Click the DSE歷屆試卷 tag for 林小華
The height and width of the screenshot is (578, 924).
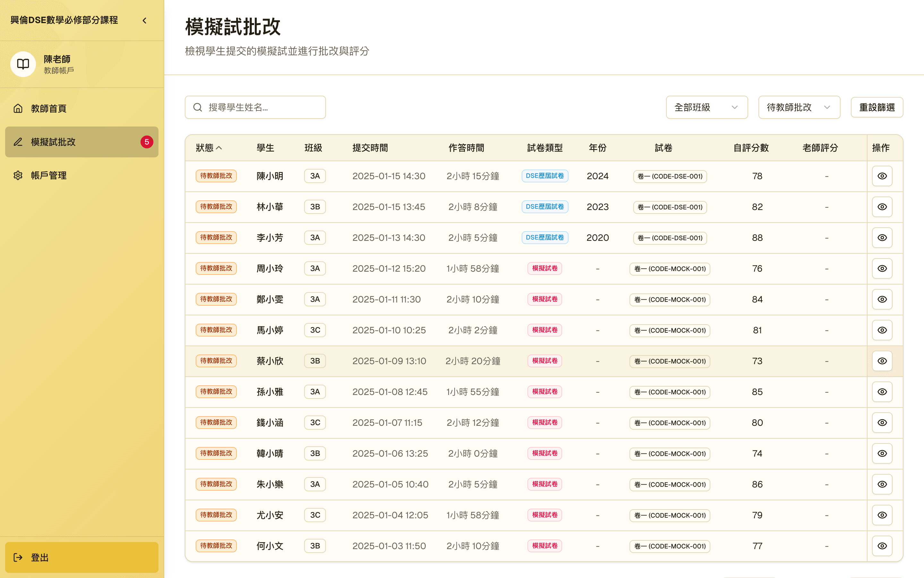(x=545, y=207)
